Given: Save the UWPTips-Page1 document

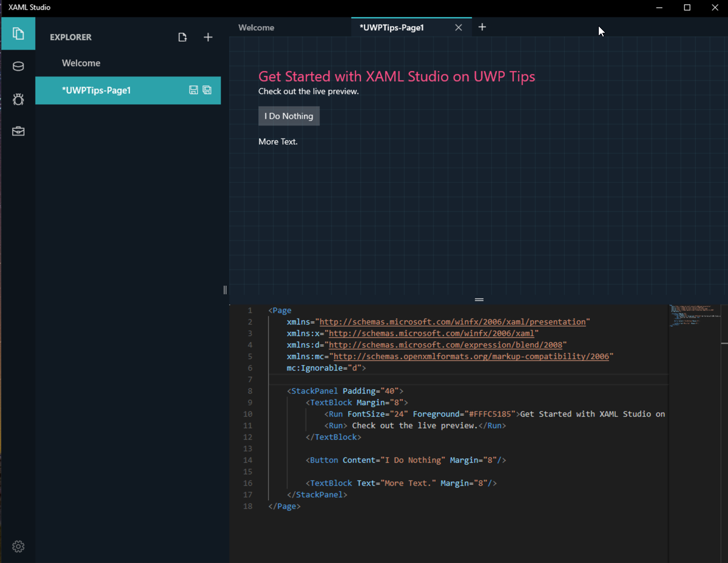Looking at the screenshot, I should 194,90.
